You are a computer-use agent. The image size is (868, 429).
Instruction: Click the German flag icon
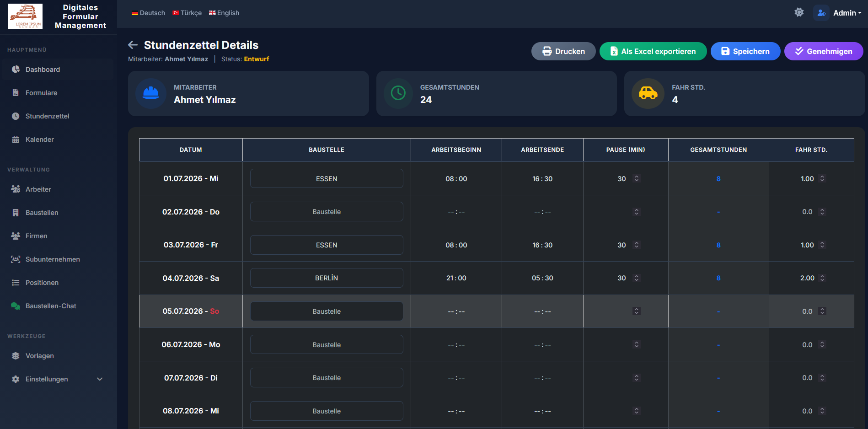click(x=135, y=13)
